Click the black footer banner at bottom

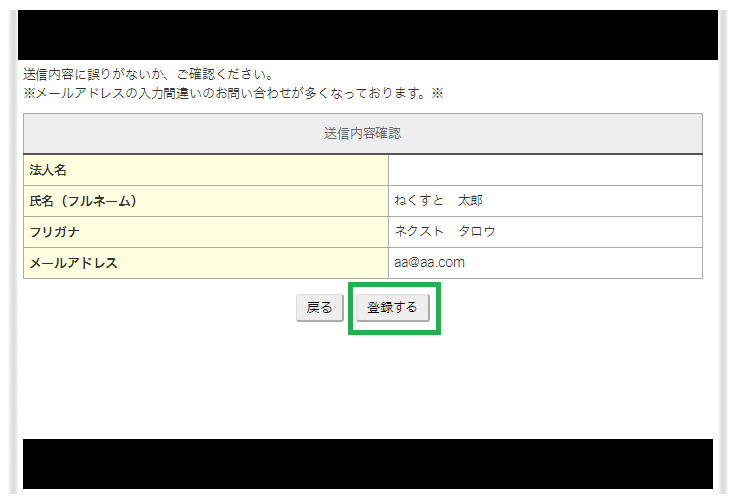click(368, 464)
